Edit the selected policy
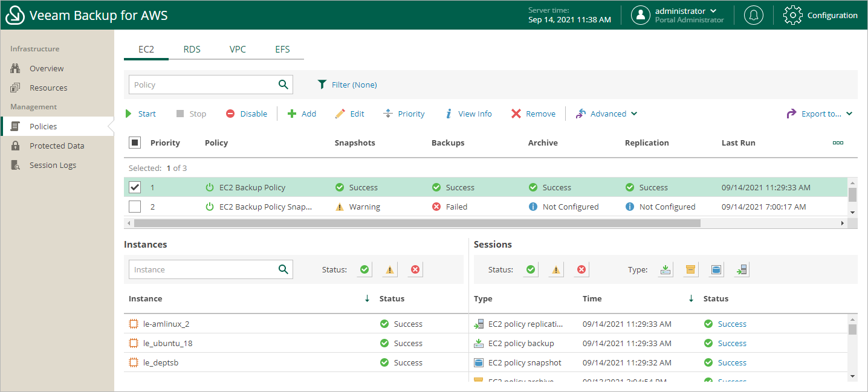Viewport: 868px width, 392px height. [350, 114]
